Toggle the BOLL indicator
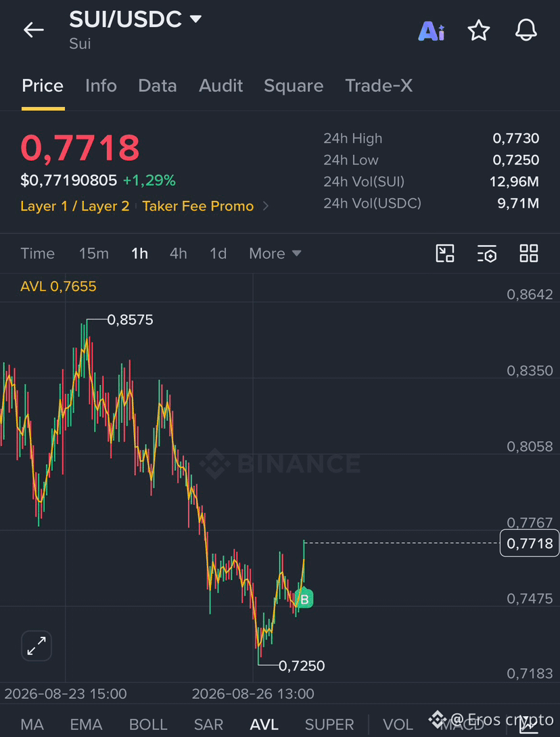The height and width of the screenshot is (737, 560). (148, 724)
